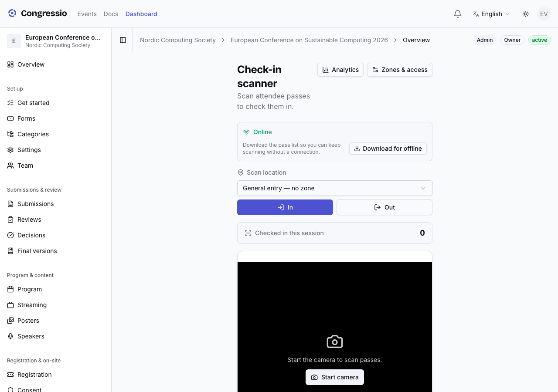Click Download for offline
The height and width of the screenshot is (392, 558).
click(x=388, y=149)
